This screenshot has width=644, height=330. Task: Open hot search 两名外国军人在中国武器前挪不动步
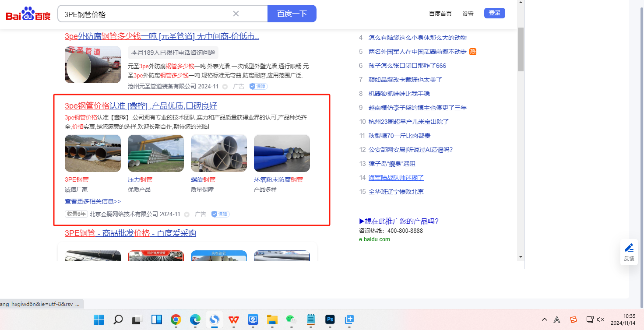pos(418,52)
